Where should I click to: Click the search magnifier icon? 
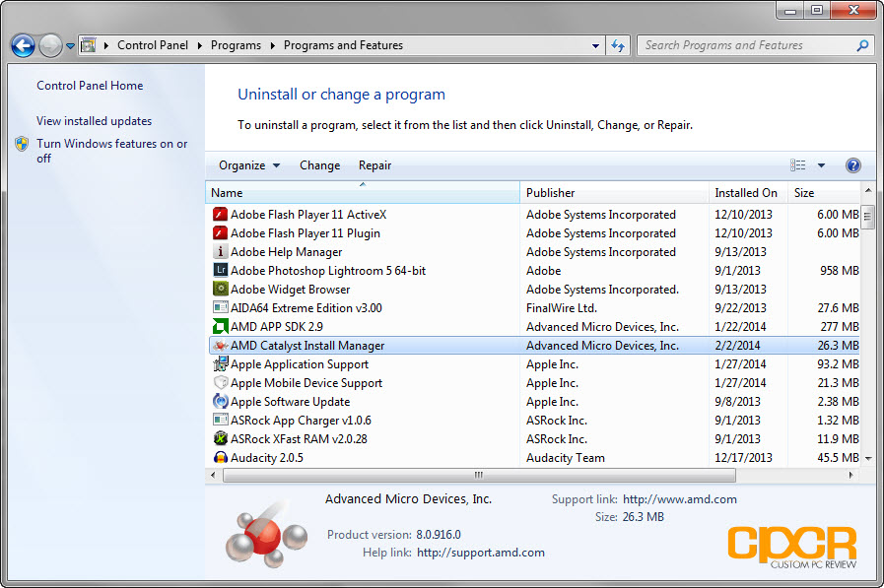coord(862,45)
